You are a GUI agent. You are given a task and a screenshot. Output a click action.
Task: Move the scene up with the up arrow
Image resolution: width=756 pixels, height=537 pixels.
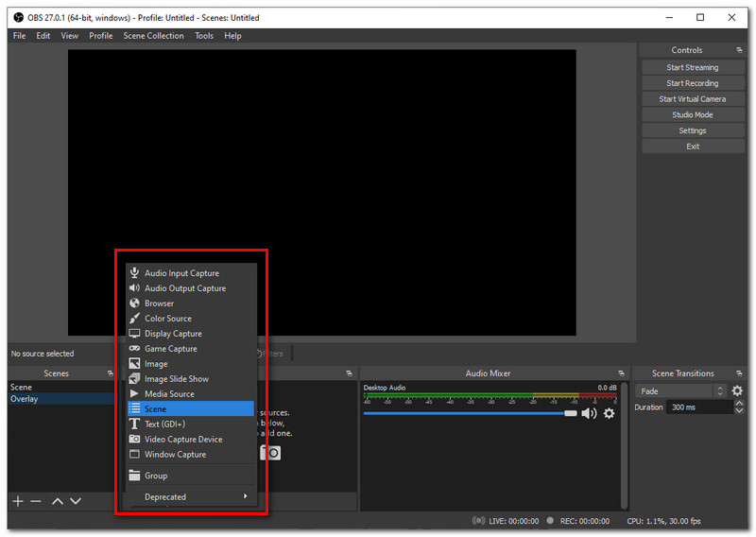coord(58,501)
